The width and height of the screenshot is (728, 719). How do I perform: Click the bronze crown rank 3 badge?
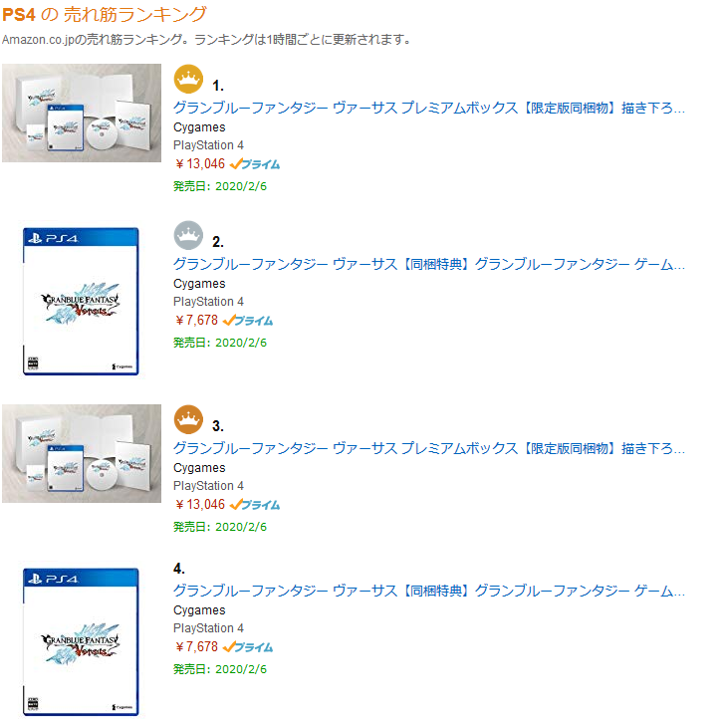coord(188,419)
